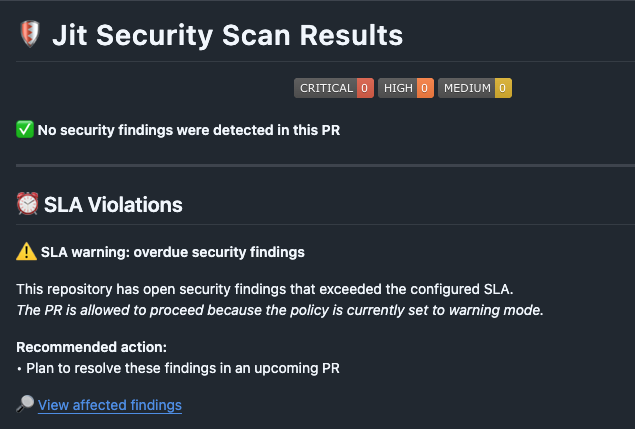The height and width of the screenshot is (429, 635).
Task: Click the MEDIUM severity badge
Action: 475,88
